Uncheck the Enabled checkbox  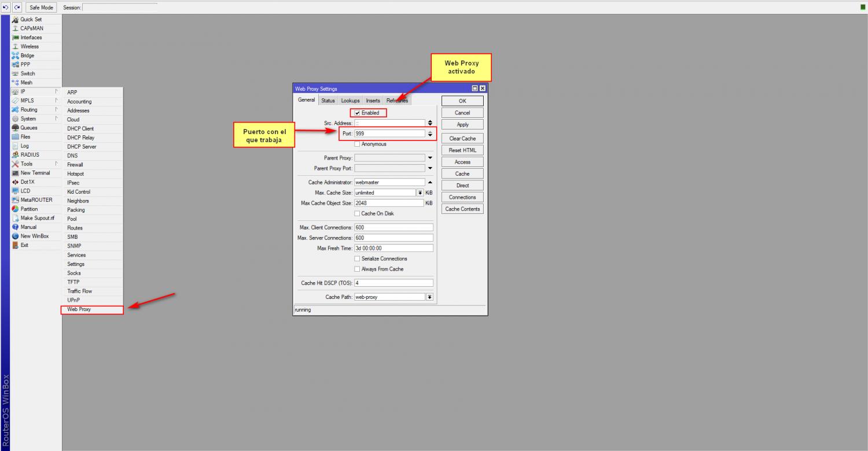[358, 113]
